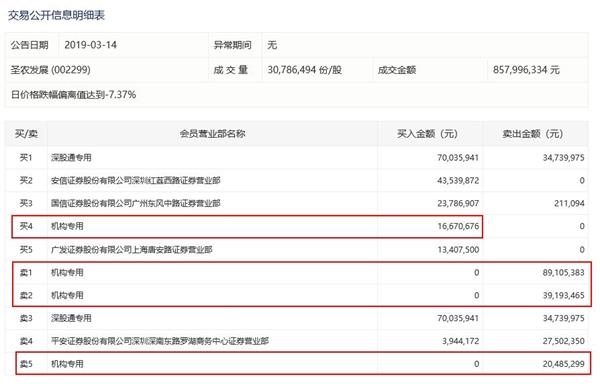
Task: Click the 日价格跌幅偏离值达到-7.37% note
Action: tap(73, 94)
